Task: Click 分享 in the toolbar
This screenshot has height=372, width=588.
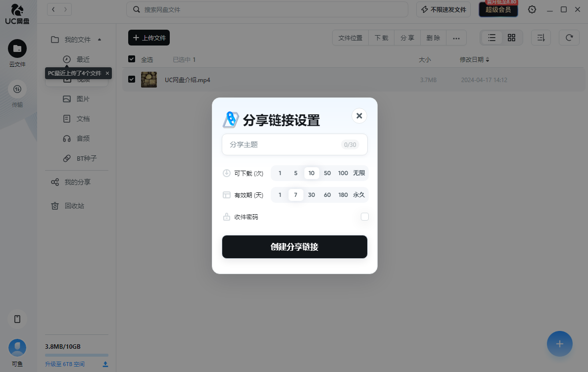Action: [x=407, y=38]
